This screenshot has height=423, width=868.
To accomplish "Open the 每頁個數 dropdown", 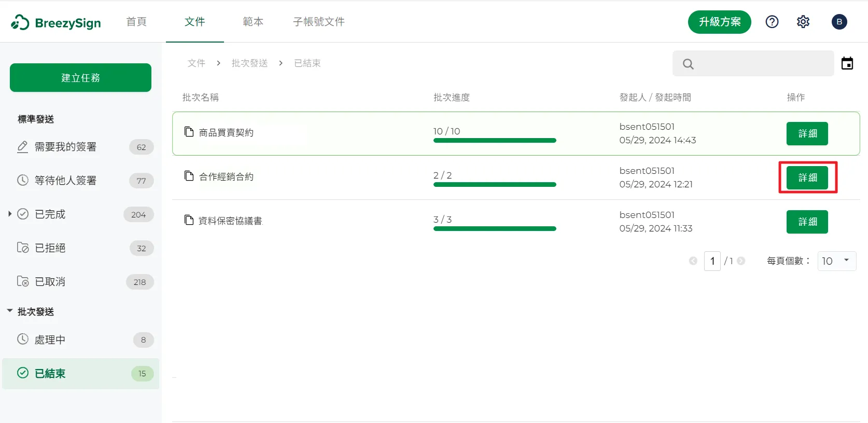I will click(836, 261).
